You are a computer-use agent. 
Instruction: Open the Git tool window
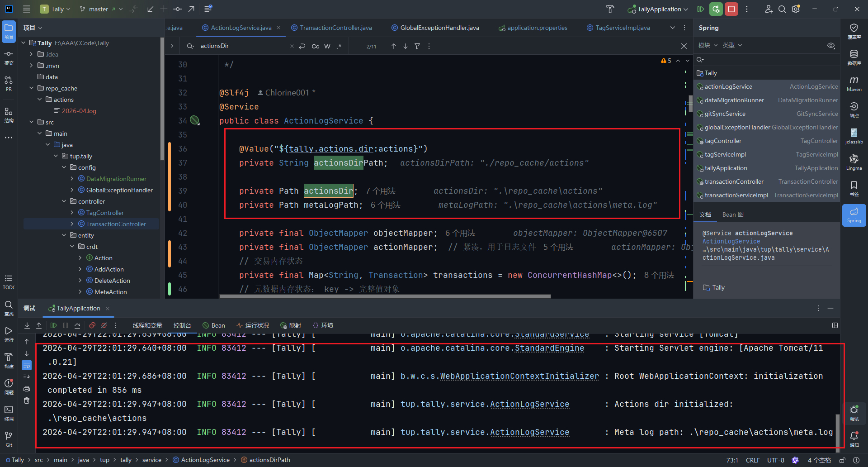(9, 439)
